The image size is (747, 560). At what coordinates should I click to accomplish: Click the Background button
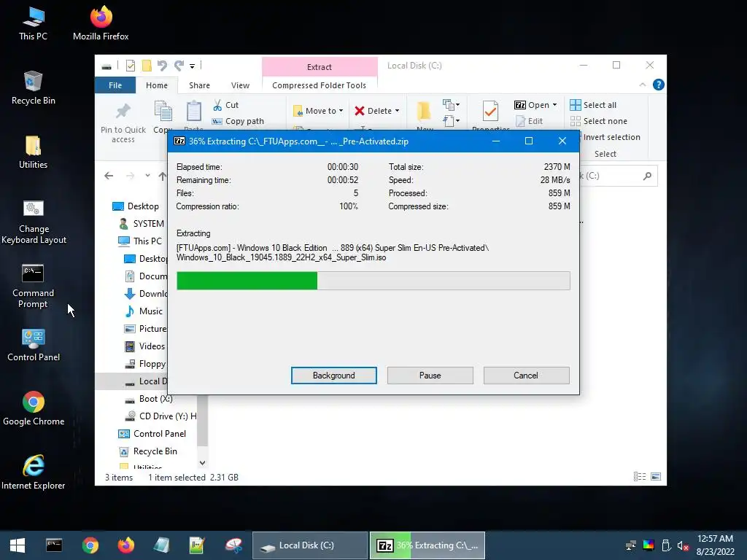click(x=334, y=376)
